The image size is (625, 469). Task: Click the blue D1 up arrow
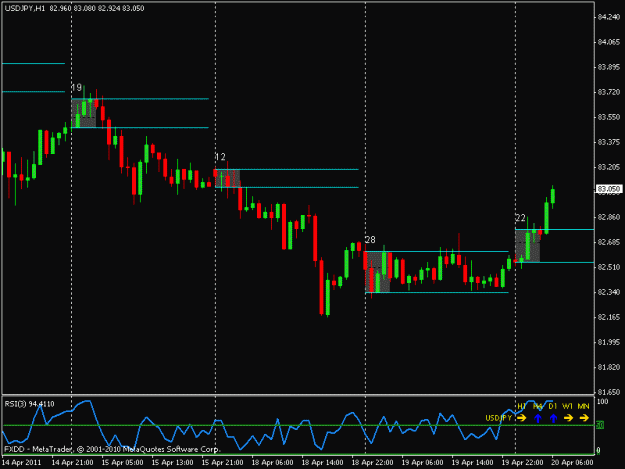click(x=553, y=418)
